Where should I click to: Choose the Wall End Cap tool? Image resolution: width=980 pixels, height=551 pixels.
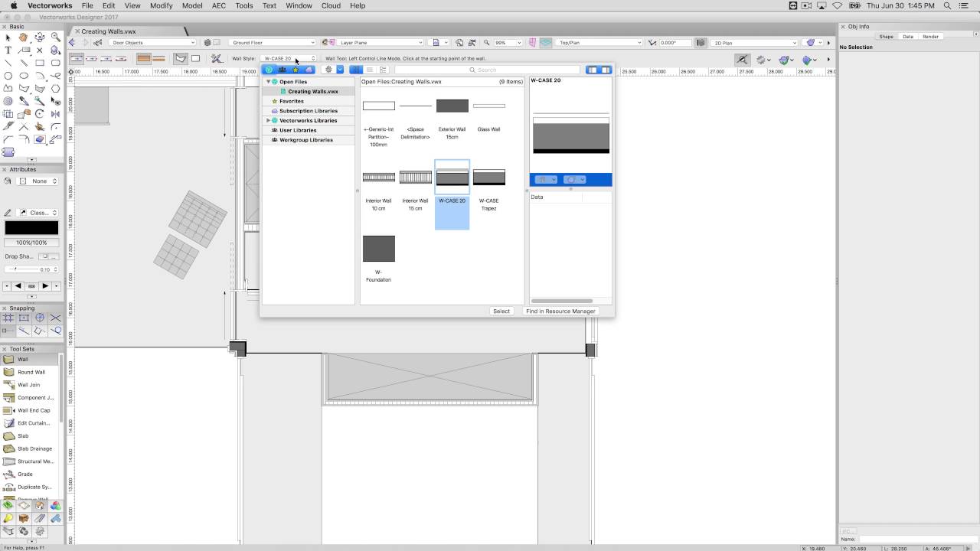point(31,410)
